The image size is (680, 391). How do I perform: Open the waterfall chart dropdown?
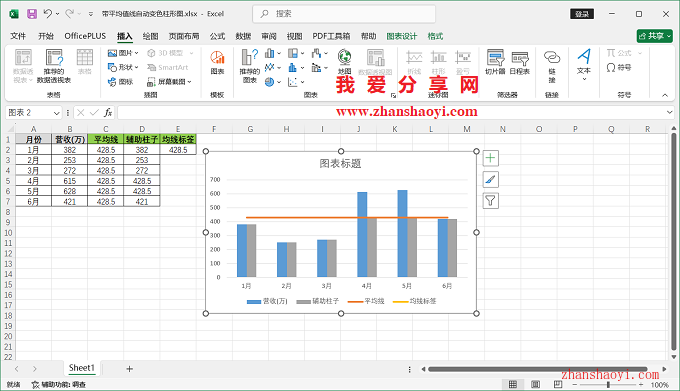pyautogui.click(x=326, y=53)
